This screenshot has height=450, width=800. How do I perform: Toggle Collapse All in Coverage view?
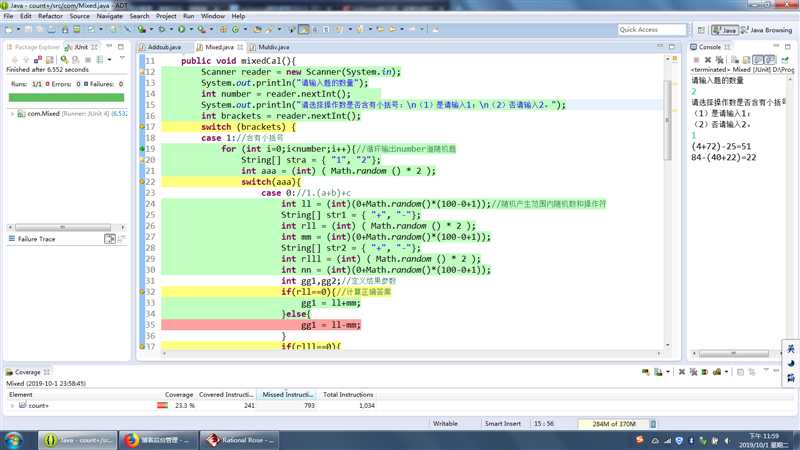pyautogui.click(x=740, y=372)
